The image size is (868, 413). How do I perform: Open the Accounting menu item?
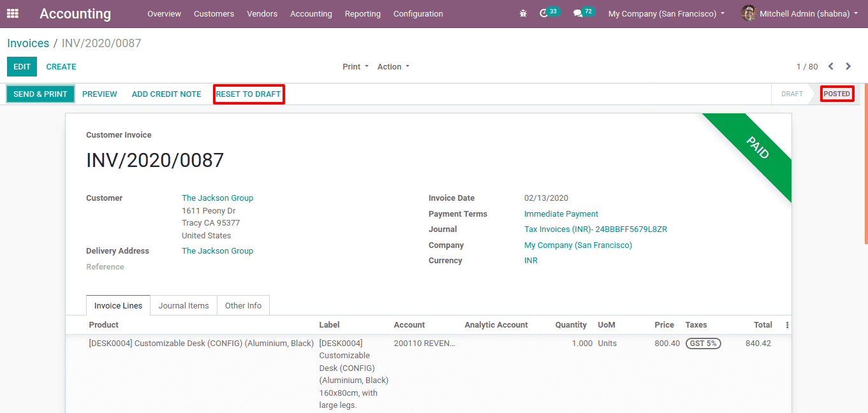(x=311, y=13)
